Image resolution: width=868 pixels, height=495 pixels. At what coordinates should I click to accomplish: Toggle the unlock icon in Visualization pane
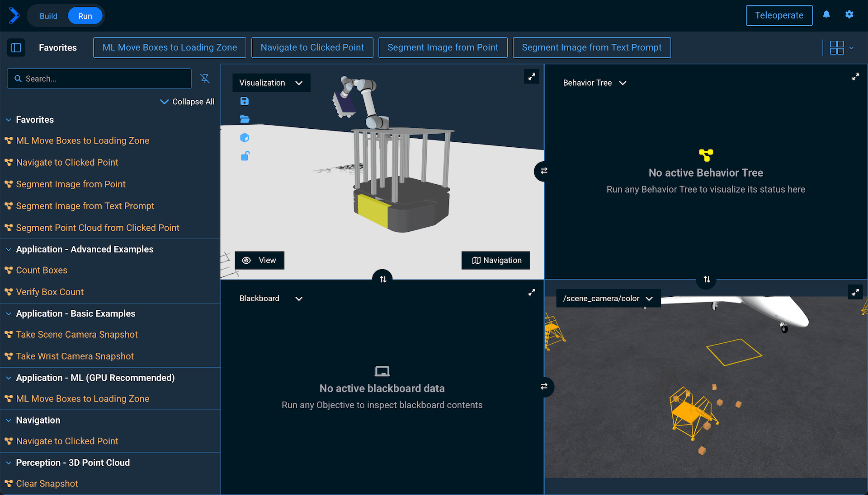[x=245, y=156]
